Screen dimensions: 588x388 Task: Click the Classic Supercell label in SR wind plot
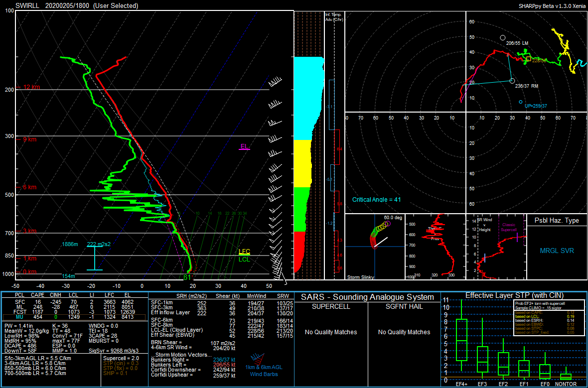(x=508, y=227)
